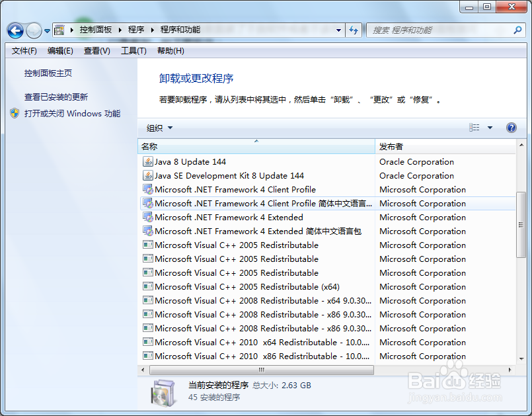Click the shield icon beside Windows 功能
Image resolution: width=532 pixels, height=416 pixels.
[x=15, y=113]
